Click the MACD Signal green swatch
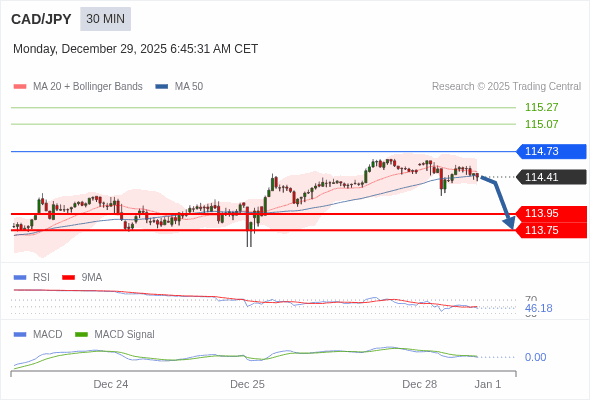Screen dimensions: 590x400 coord(81,335)
